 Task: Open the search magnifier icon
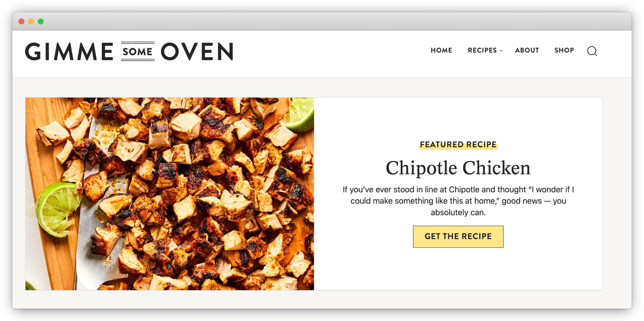[592, 51]
